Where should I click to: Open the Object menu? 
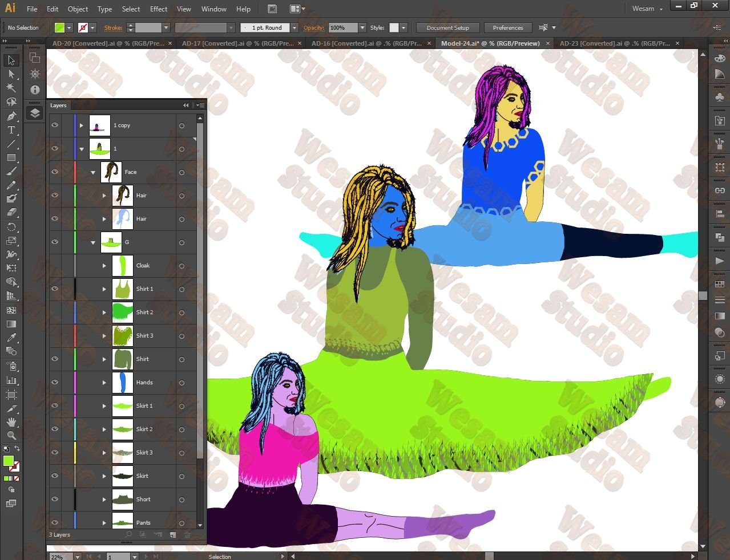click(x=78, y=9)
